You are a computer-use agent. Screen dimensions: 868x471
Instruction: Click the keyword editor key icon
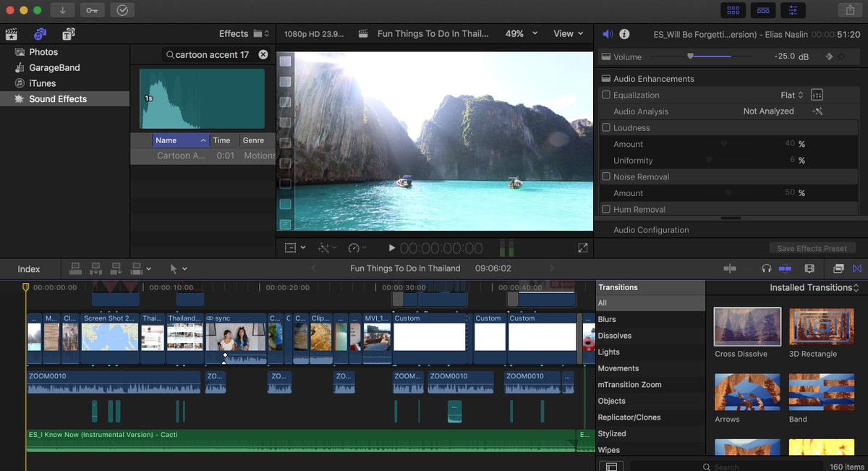tap(92, 10)
